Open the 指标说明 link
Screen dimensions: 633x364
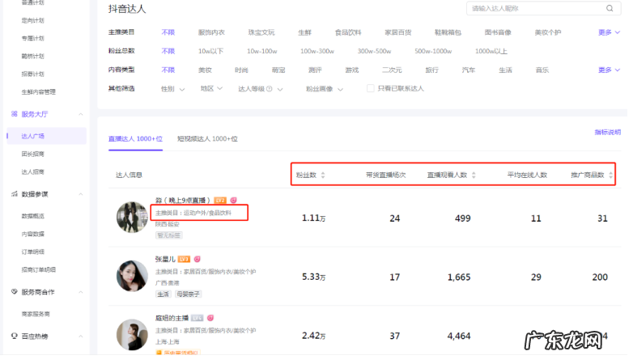point(608,132)
